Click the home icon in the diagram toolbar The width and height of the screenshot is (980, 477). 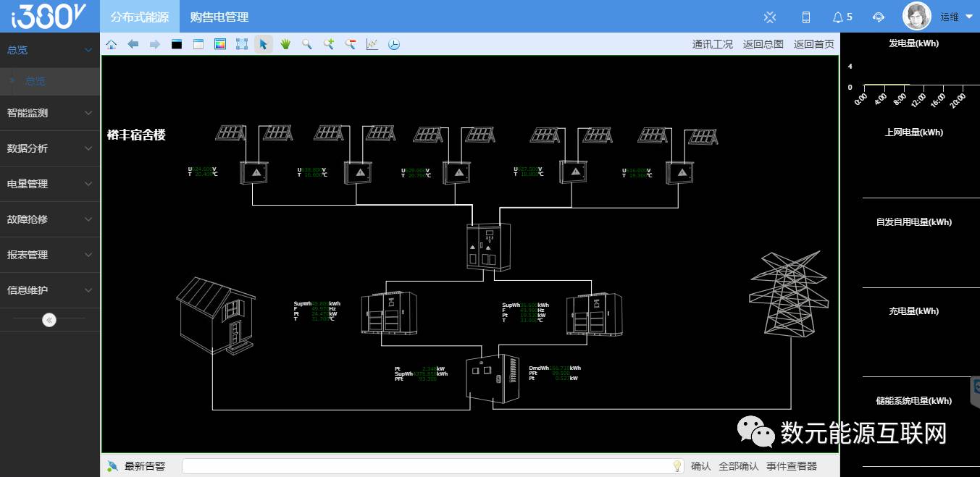pyautogui.click(x=112, y=44)
